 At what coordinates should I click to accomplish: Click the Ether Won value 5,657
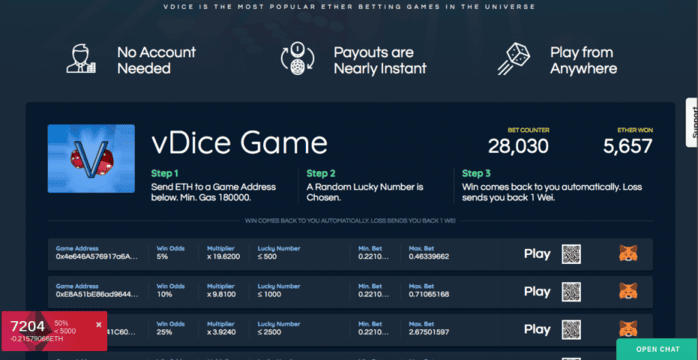point(628,146)
